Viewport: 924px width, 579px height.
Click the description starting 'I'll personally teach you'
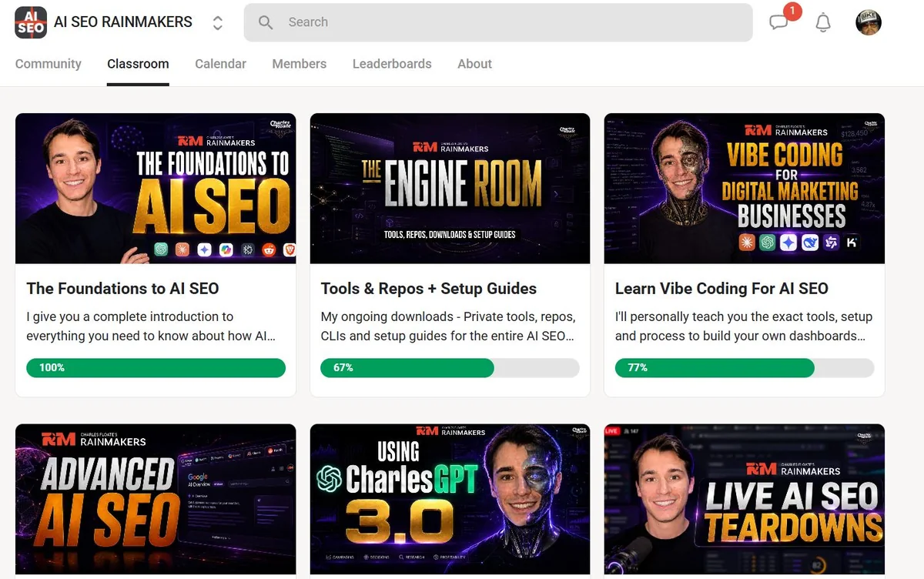744,326
